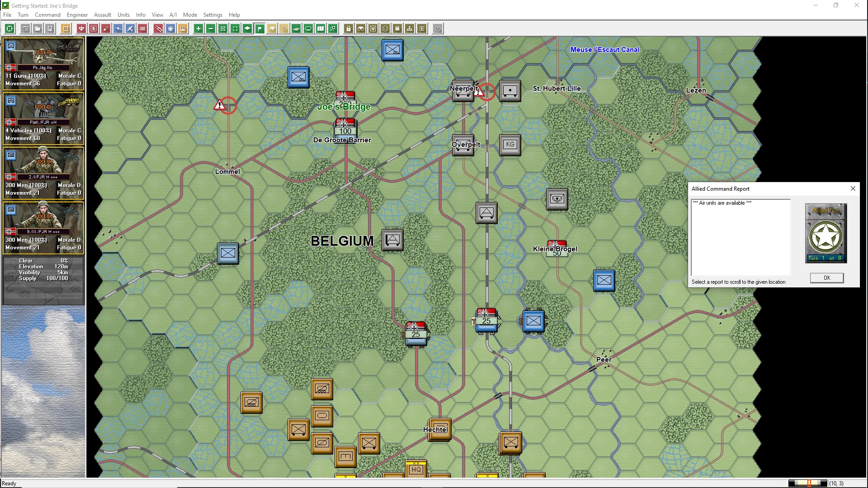Click the open-folder toolbar icon
This screenshot has width=868, height=488.
coord(38,29)
